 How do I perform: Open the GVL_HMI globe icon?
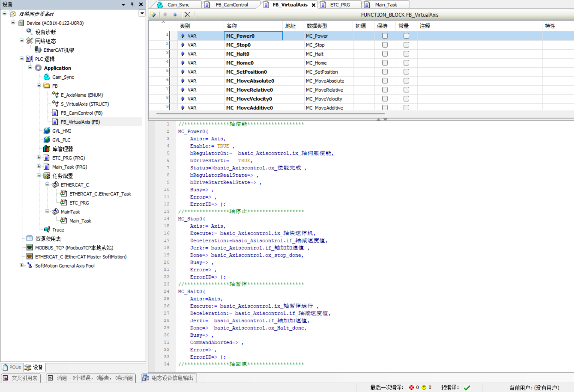pos(47,131)
